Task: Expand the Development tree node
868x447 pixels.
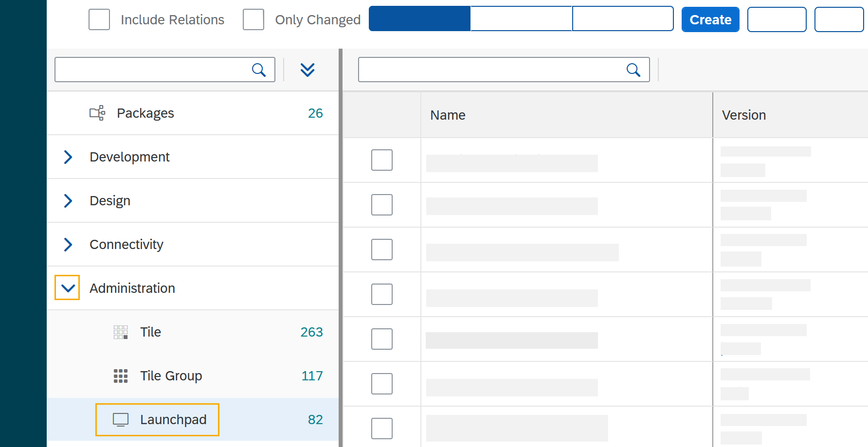Action: pyautogui.click(x=68, y=157)
